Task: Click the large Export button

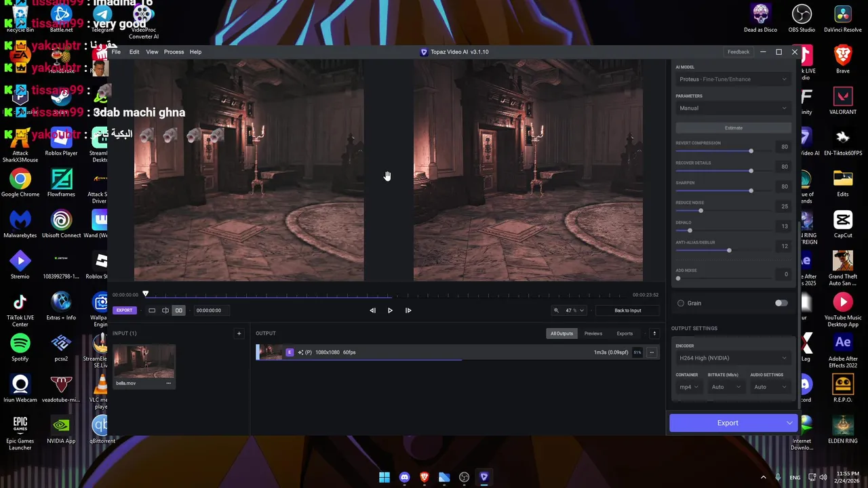Action: [x=728, y=423]
